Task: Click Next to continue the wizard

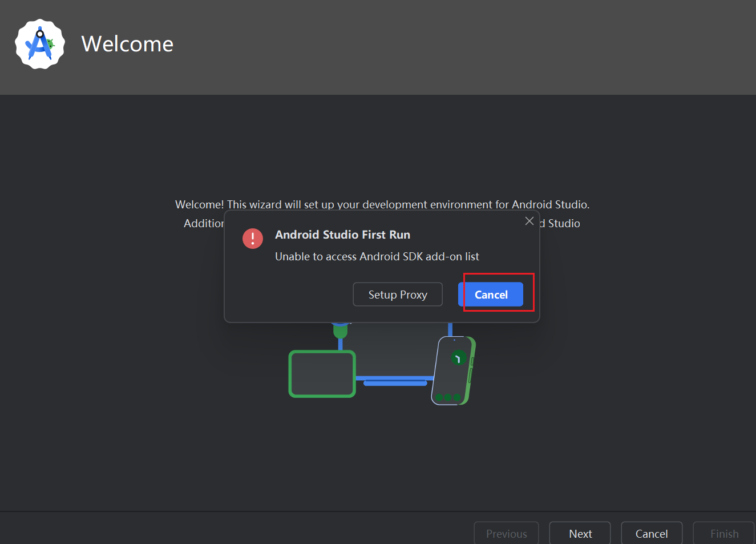Action: (x=580, y=533)
